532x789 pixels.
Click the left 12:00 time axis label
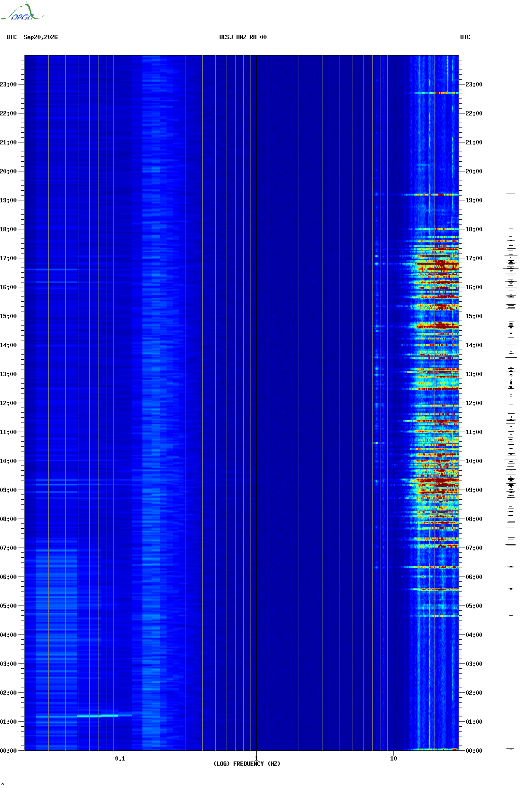tap(8, 403)
